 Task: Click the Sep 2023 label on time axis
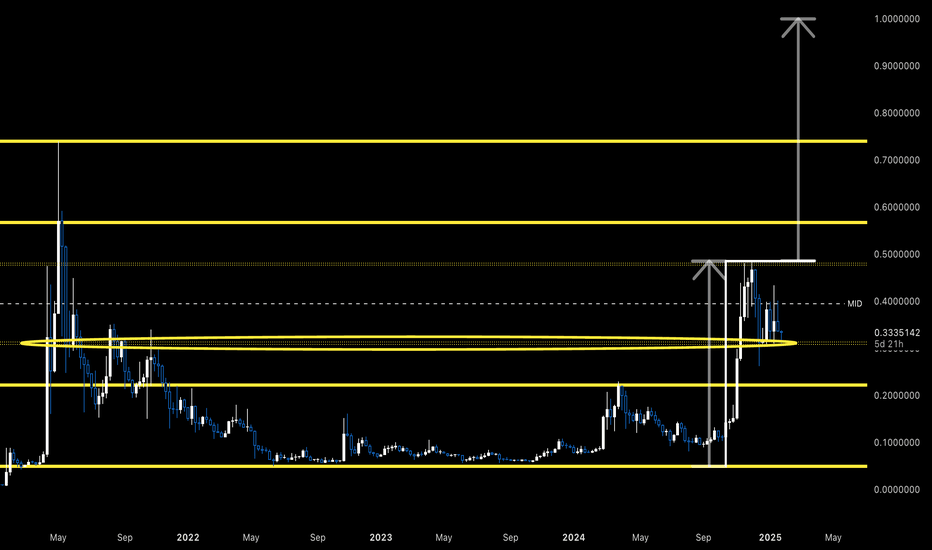(511, 538)
